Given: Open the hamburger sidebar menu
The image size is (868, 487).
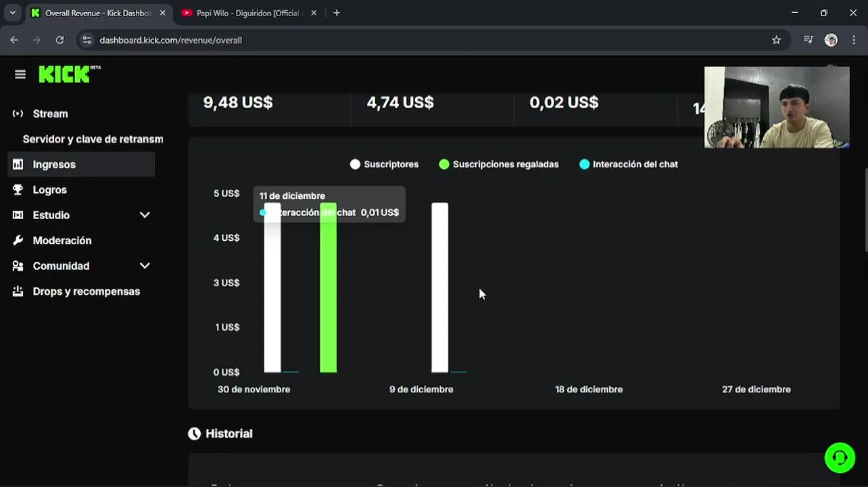Looking at the screenshot, I should pos(20,74).
